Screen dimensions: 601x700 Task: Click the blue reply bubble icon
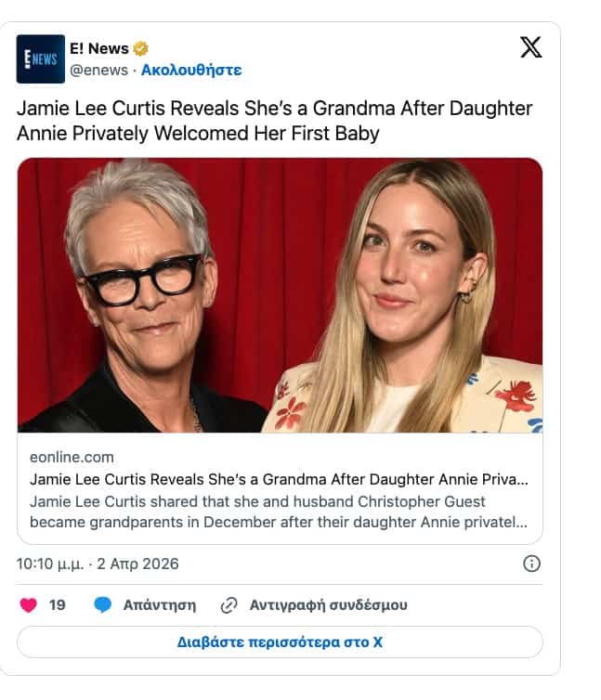pos(103,605)
